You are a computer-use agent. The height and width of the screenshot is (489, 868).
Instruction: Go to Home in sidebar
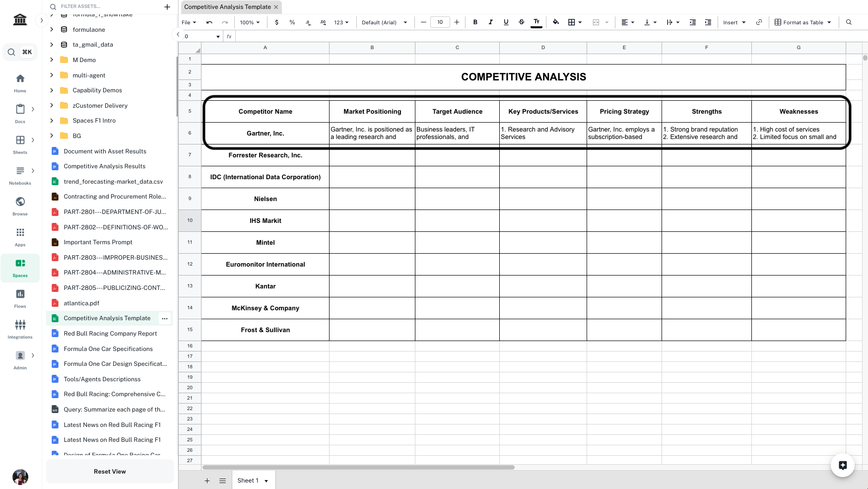tap(20, 83)
